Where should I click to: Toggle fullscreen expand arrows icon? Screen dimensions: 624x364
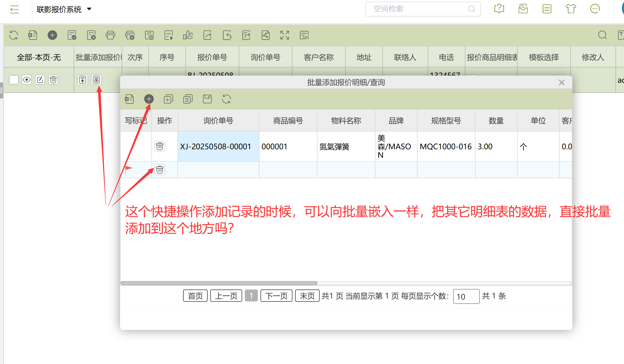coord(285,35)
